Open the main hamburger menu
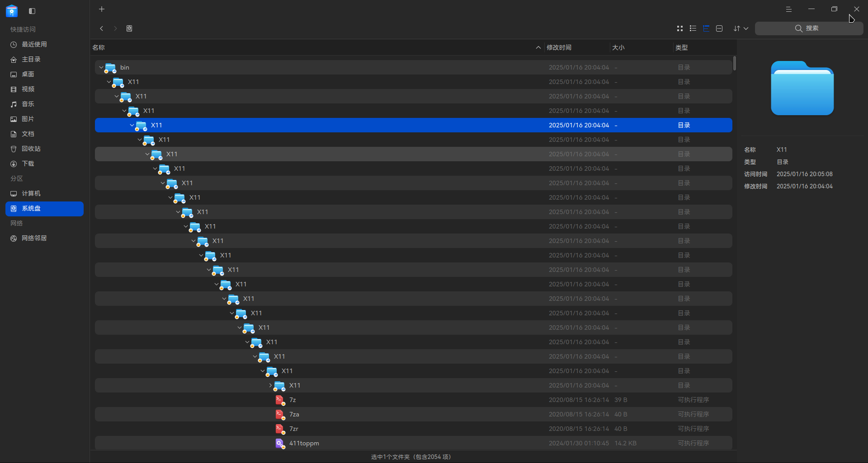The width and height of the screenshot is (868, 463). pos(789,9)
